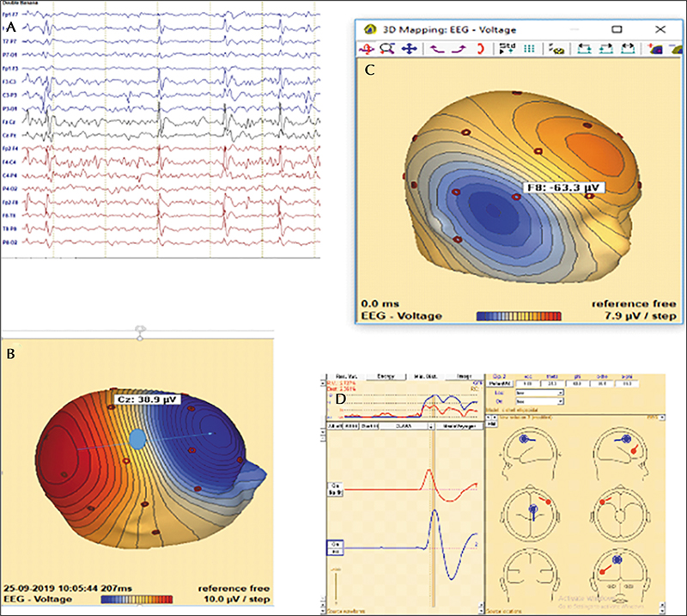Viewport: 687px width, 616px height.
Task: Select the blue source waveform label box
Action: [335, 547]
